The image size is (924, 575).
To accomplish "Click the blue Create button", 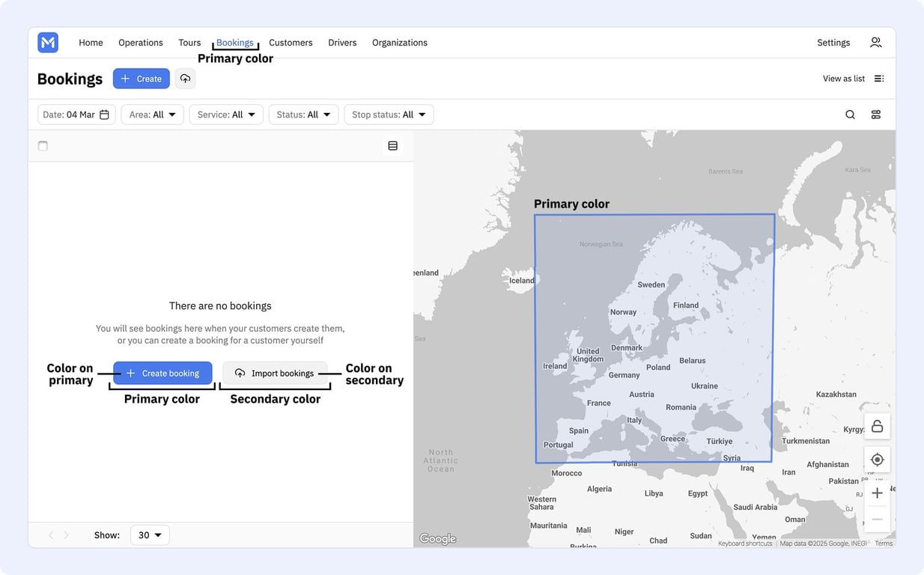I will (142, 79).
